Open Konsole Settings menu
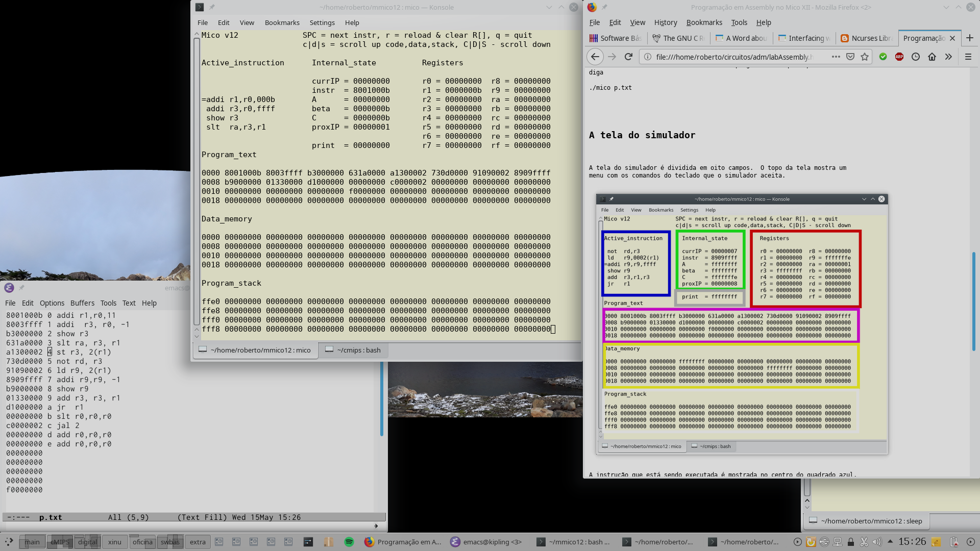 pyautogui.click(x=322, y=22)
